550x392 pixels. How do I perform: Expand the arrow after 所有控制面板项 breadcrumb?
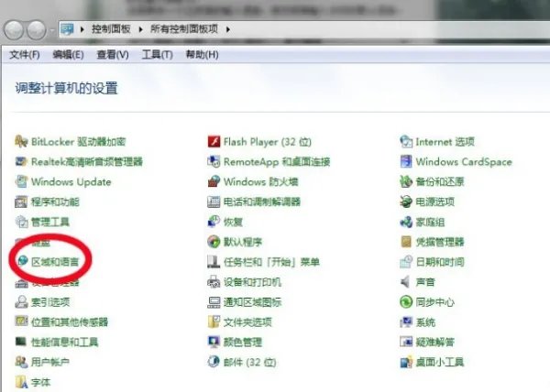[x=228, y=29]
